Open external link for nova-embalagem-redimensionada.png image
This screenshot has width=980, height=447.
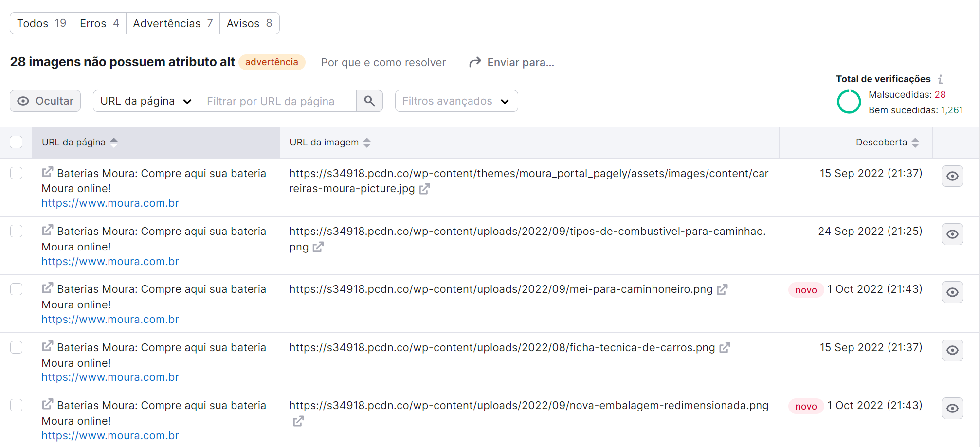[x=298, y=421]
